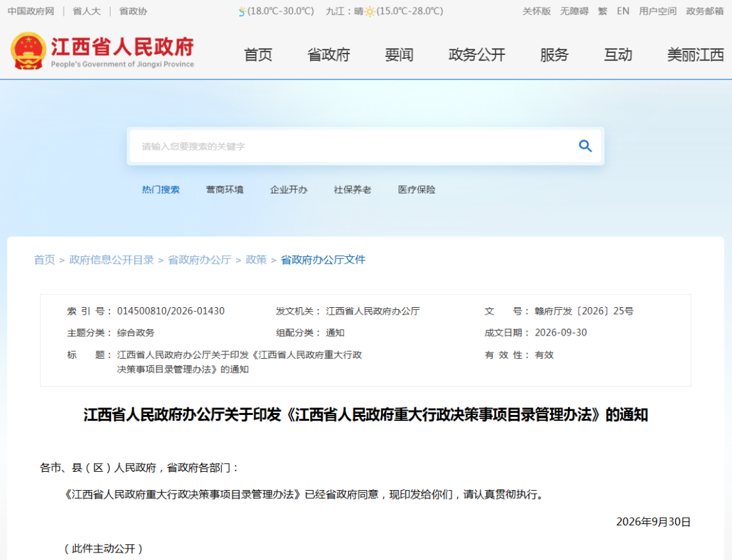Go to breadcrumb 省政府办公厅
This screenshot has height=560, width=732.
199,260
